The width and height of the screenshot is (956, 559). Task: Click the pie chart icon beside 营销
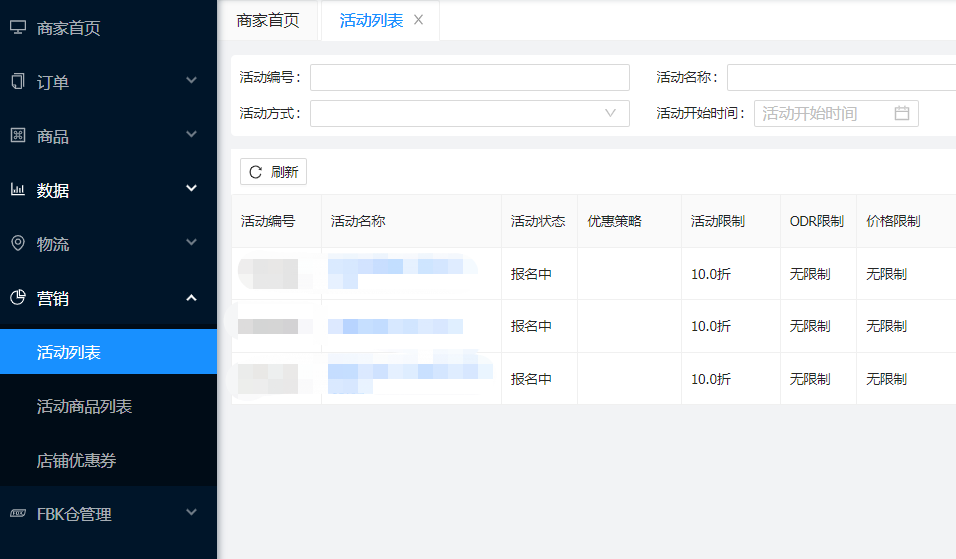18,297
